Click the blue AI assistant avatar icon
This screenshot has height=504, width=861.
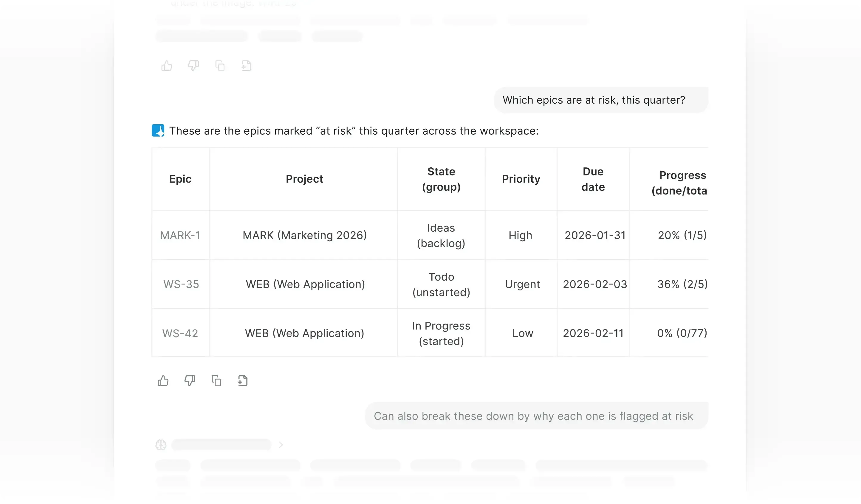pyautogui.click(x=158, y=130)
